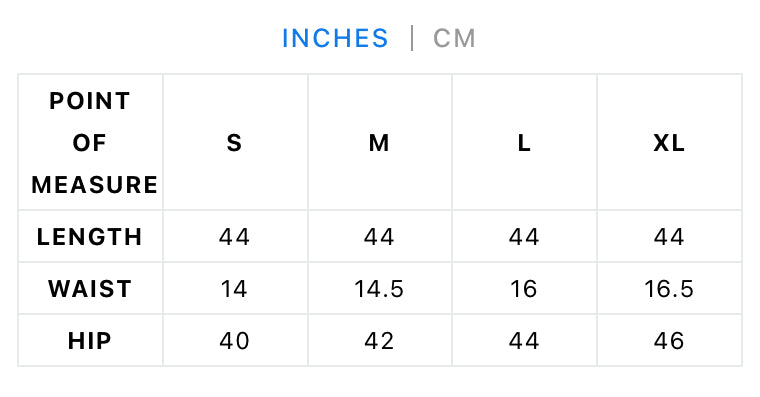Viewport: 760px width, 397px height.
Task: Switch to the INCHES unit tab
Action: point(335,38)
